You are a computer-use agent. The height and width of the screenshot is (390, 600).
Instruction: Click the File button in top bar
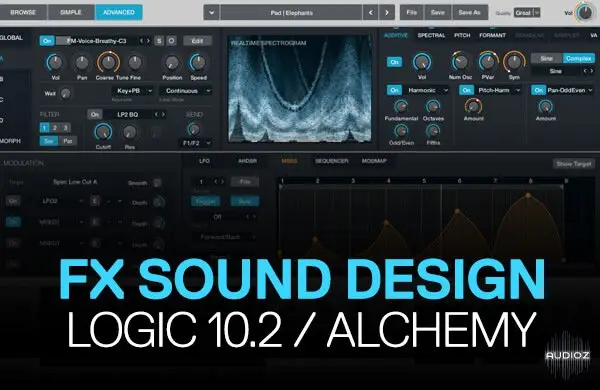(412, 13)
